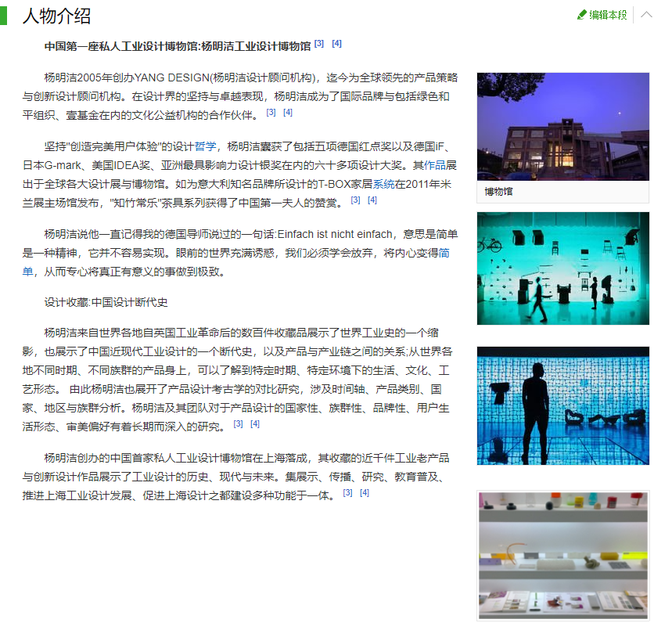672x623 pixels.
Task: Click the 人物介绍 section heading
Action: (56, 16)
